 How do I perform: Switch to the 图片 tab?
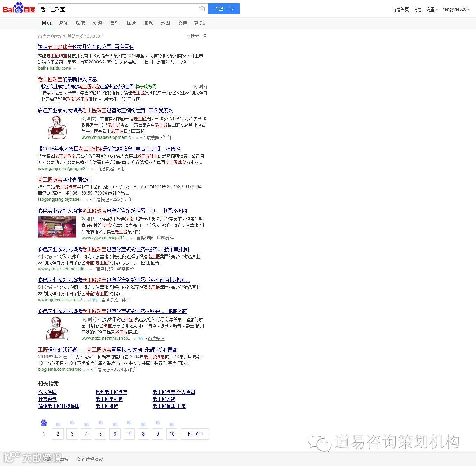point(132,23)
